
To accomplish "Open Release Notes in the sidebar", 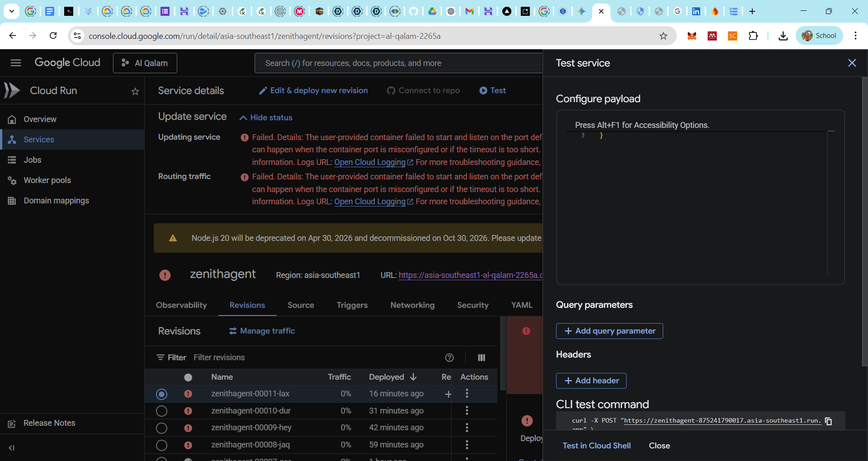I will 72,423.
